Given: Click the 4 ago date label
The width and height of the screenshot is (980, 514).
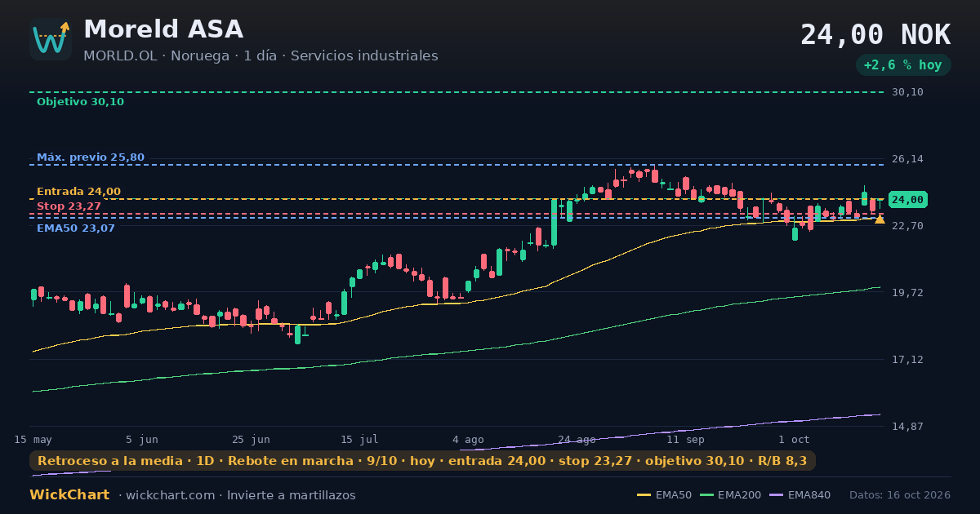Looking at the screenshot, I should click(x=468, y=439).
